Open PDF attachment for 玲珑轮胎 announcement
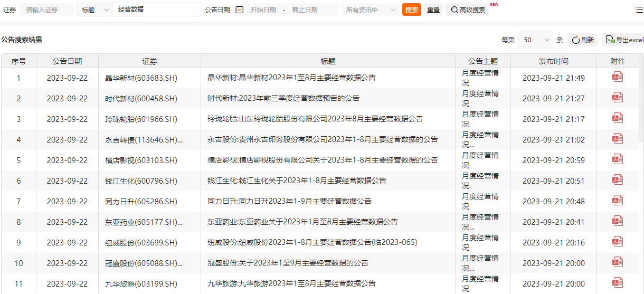This screenshot has height=294, width=644. coord(617,118)
